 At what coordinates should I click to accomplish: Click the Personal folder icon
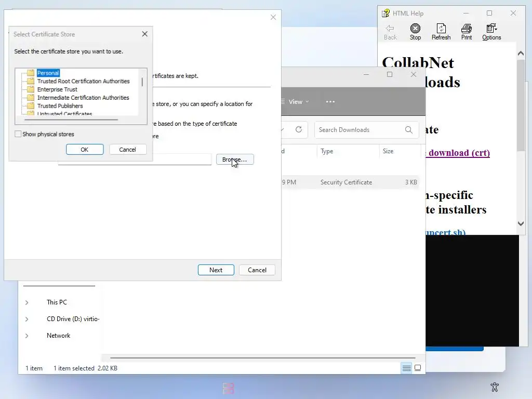coord(31,73)
